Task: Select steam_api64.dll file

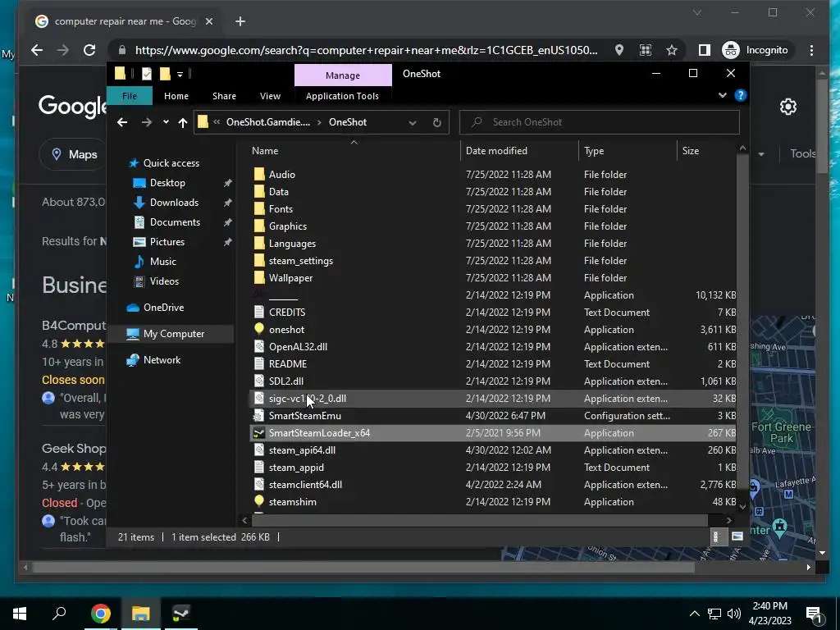Action: tap(302, 450)
